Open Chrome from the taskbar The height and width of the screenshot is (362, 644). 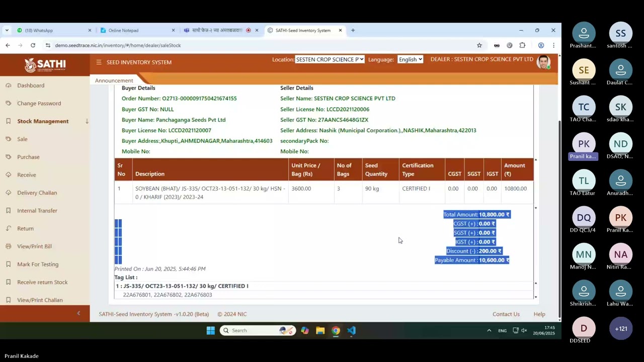point(336,330)
